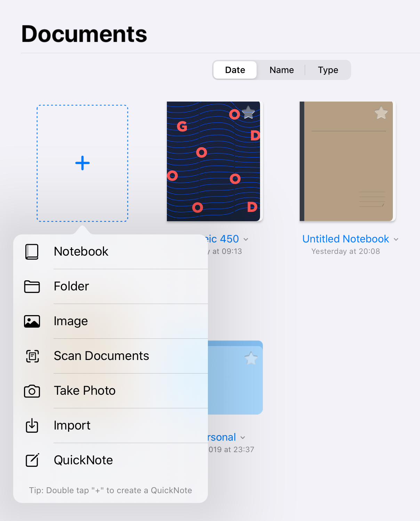
Task: Sort documents by Date
Action: (235, 70)
